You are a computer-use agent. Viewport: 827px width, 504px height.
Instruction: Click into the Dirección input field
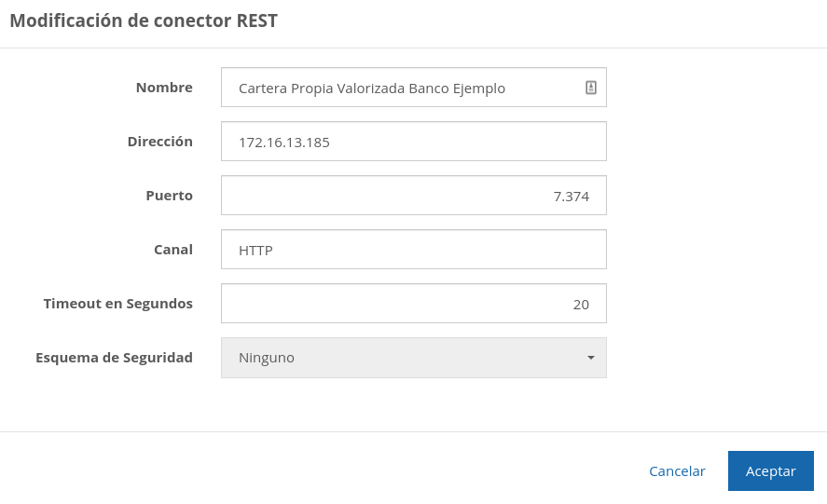coord(413,142)
